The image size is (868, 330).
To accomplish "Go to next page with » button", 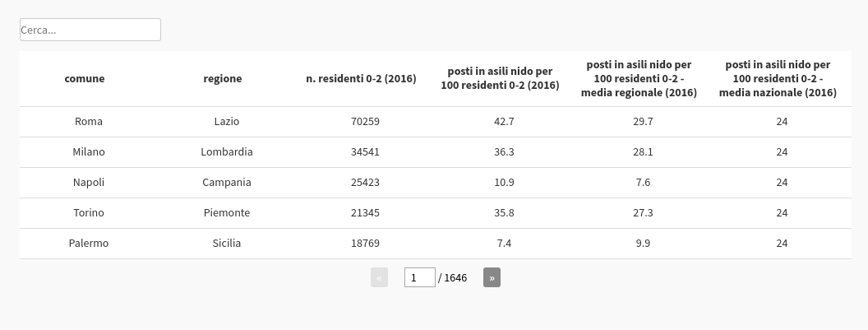I will (x=492, y=277).
